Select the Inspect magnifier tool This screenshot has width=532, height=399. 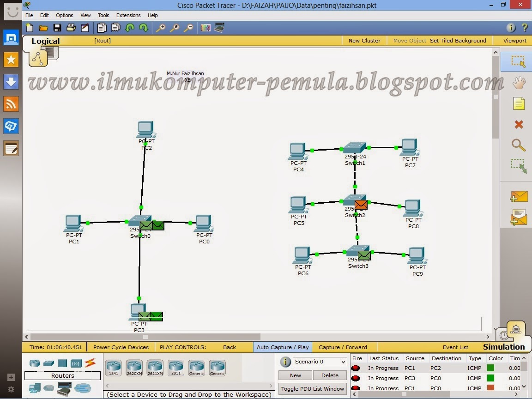click(519, 145)
